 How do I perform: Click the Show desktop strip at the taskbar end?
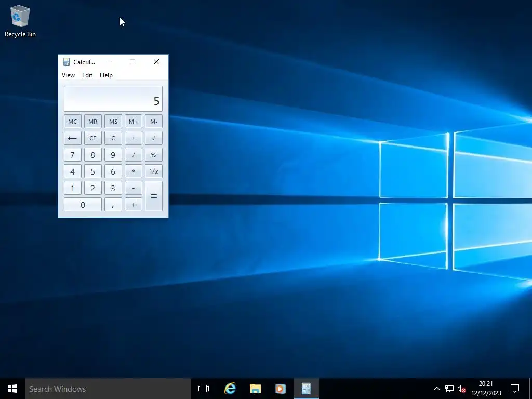pyautogui.click(x=530, y=389)
